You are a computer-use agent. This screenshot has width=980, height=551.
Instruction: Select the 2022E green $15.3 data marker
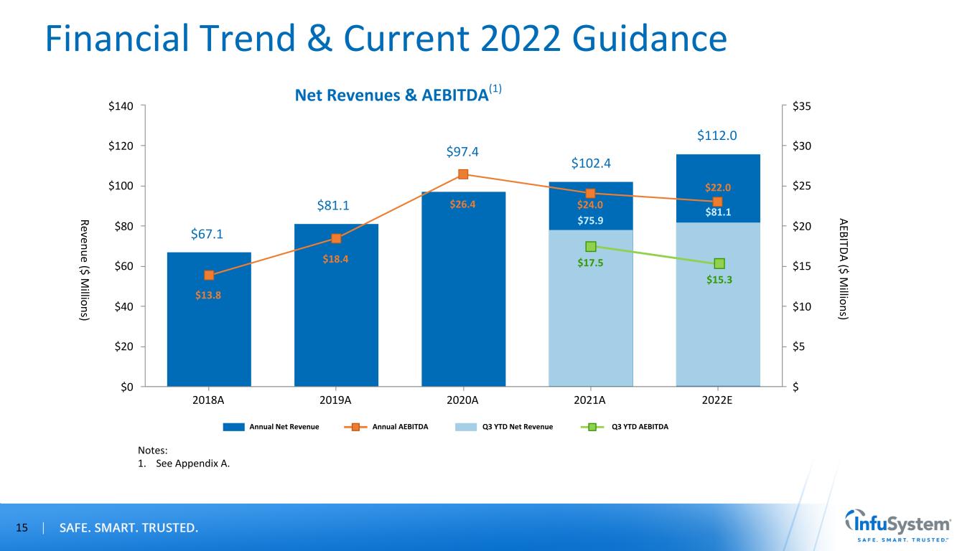(719, 263)
